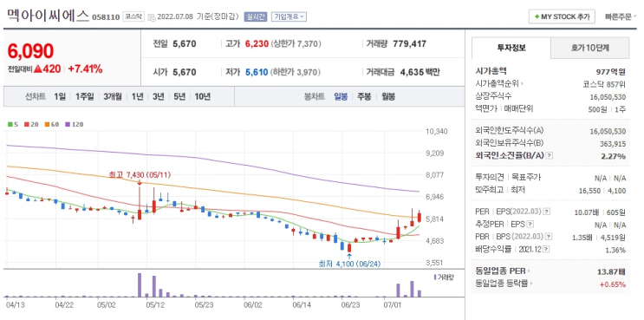Open the 기업개요 dropdown
This screenshot has width=644, height=320.
click(x=289, y=16)
